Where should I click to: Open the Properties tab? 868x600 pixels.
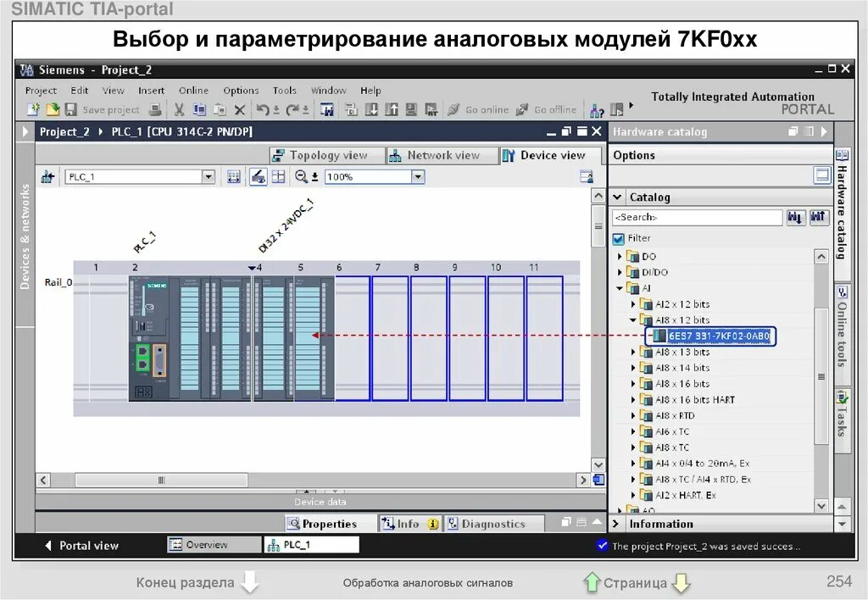point(329,524)
